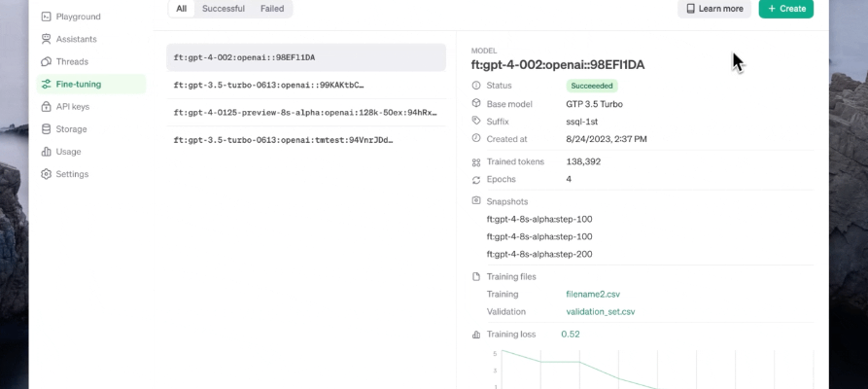Image resolution: width=868 pixels, height=389 pixels.
Task: Select job ft:gpt-3.5-turbo-0613:openai::99KAKtbC
Action: click(x=306, y=85)
